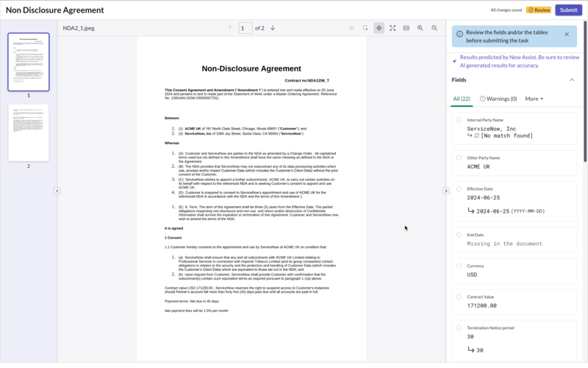Dismiss the review fields info banner
Viewport: 588px width, 368px height.
567,34
